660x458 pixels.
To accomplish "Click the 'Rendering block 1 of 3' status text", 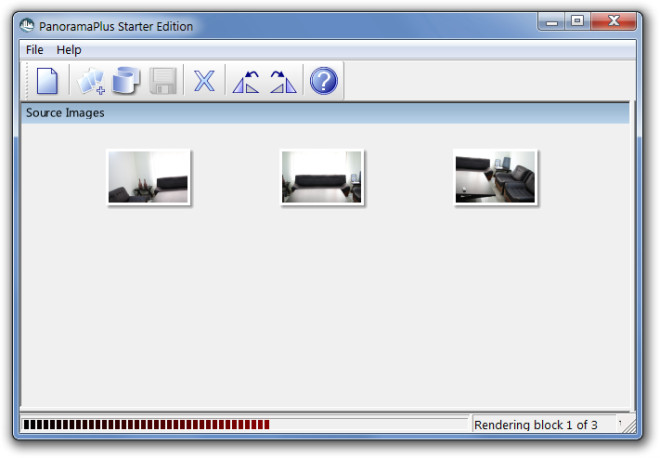I will pyautogui.click(x=535, y=425).
